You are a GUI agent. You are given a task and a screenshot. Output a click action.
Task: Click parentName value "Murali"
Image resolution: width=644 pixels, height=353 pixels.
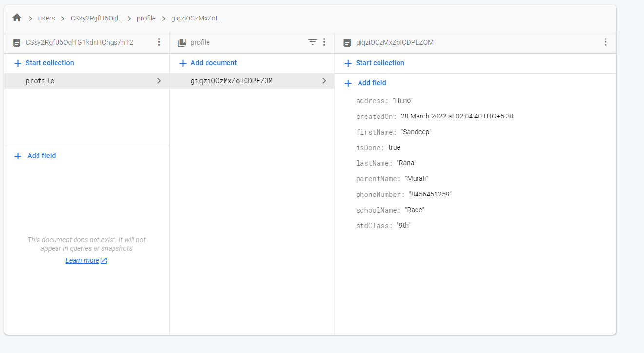pyautogui.click(x=417, y=179)
